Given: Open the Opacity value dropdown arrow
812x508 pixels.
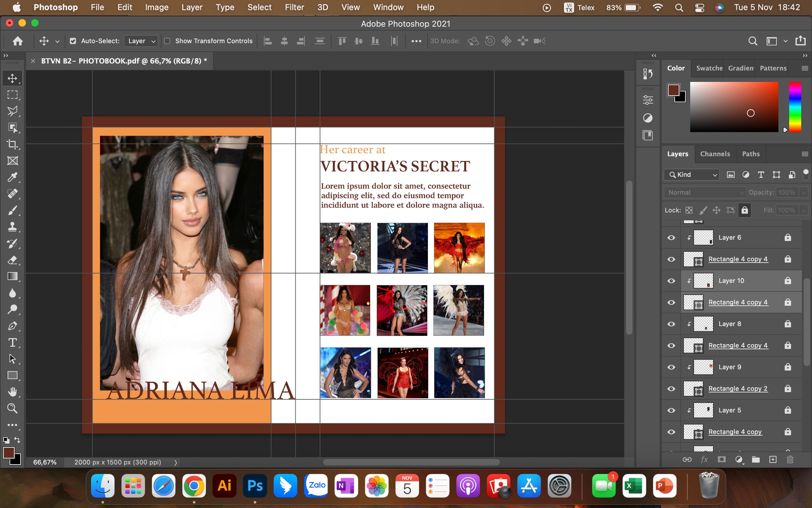Looking at the screenshot, I should click(804, 192).
